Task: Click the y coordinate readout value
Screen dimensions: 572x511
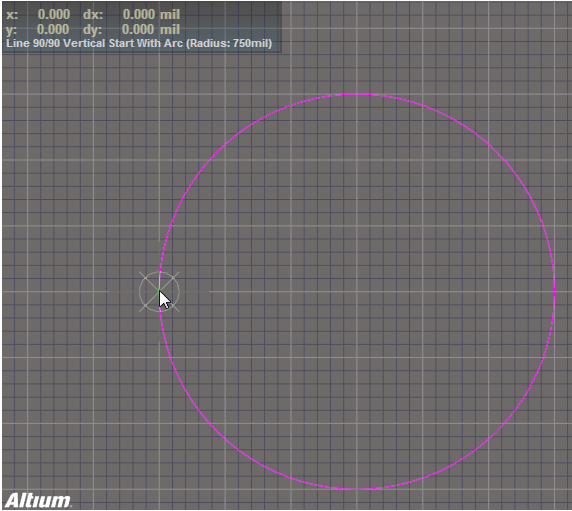Action: pyautogui.click(x=53, y=29)
